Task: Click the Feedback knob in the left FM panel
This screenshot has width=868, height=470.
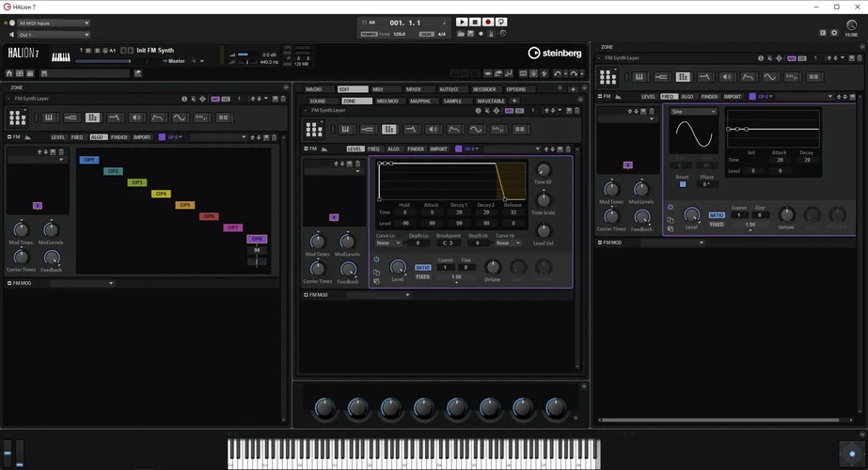Action: pyautogui.click(x=51, y=257)
